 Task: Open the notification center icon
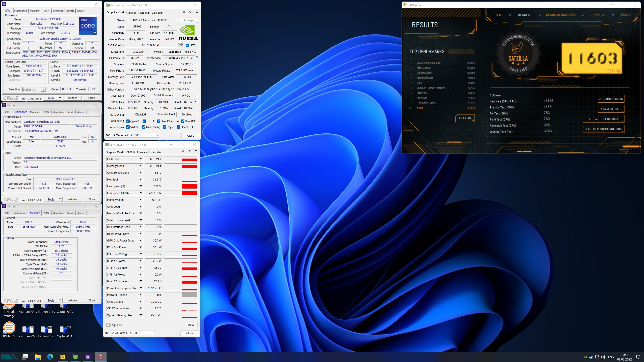(x=638, y=357)
